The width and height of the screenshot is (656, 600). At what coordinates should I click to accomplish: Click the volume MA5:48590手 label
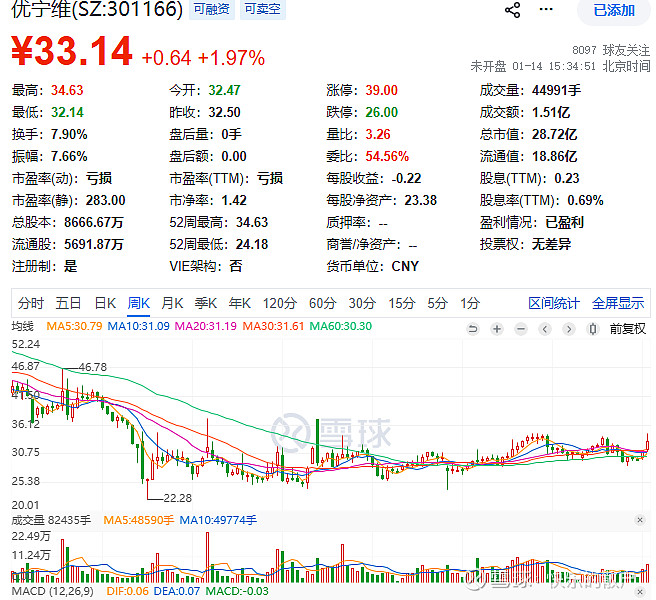point(138,521)
